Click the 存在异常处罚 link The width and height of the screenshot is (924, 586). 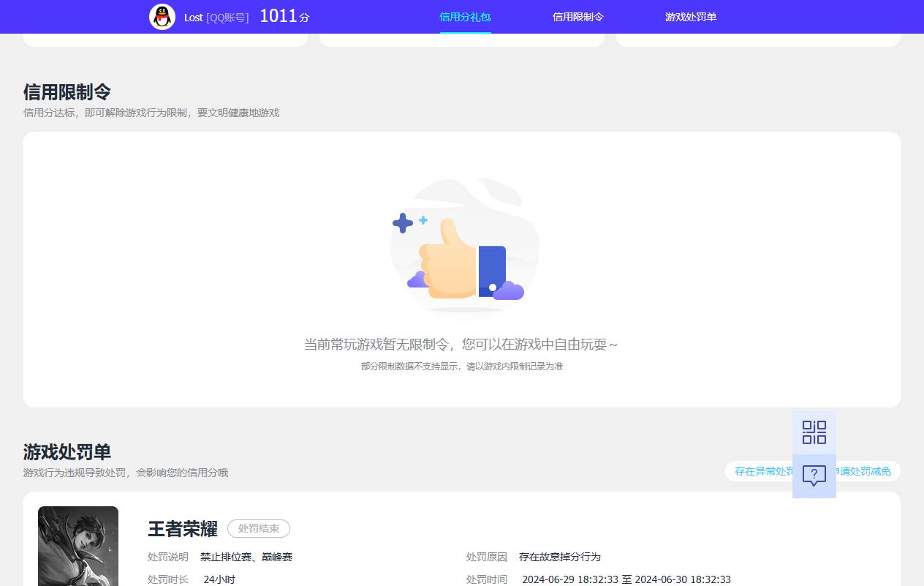tap(763, 471)
